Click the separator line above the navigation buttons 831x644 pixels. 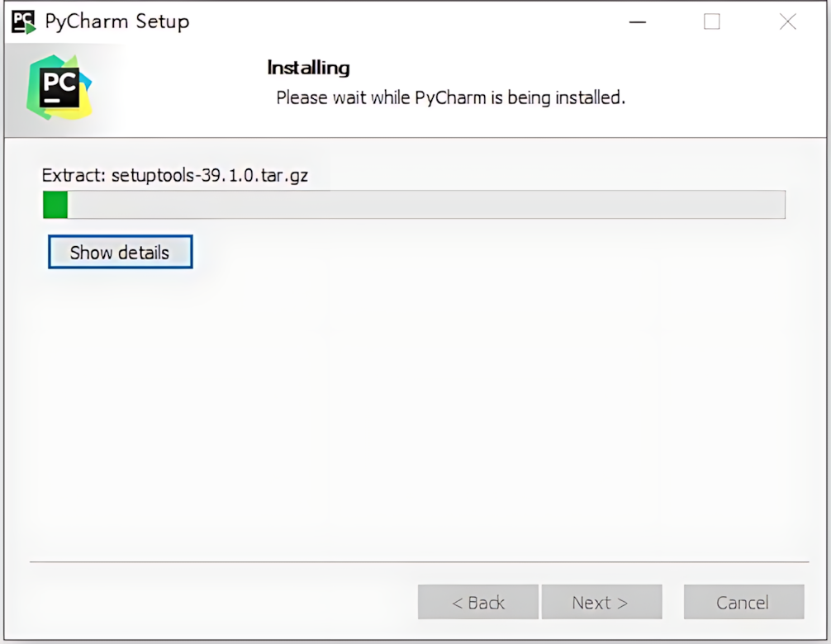pos(419,561)
